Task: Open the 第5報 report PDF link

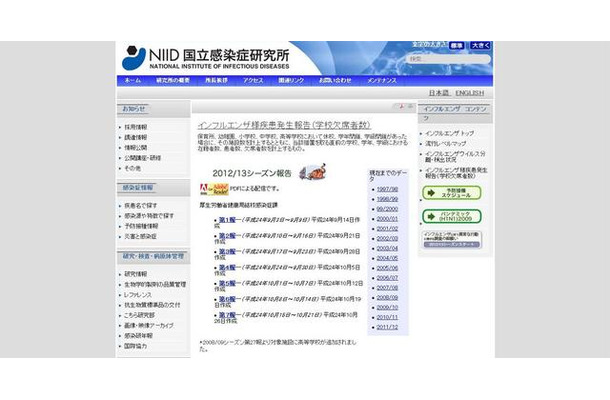Action: tap(227, 283)
